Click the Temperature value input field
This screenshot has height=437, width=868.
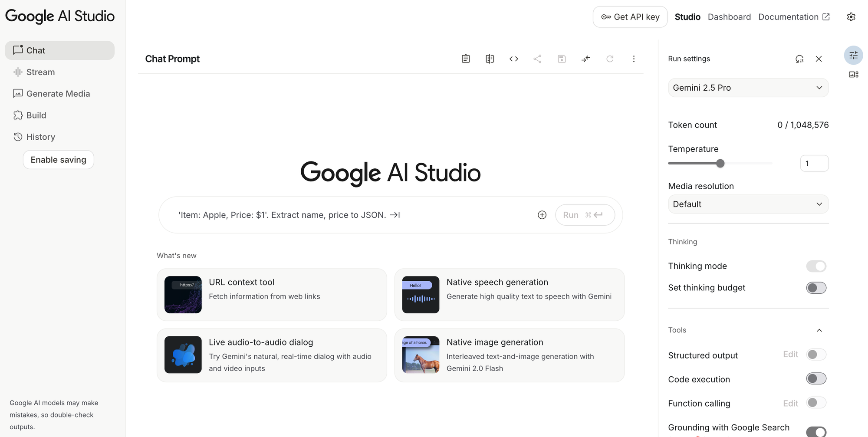click(814, 163)
